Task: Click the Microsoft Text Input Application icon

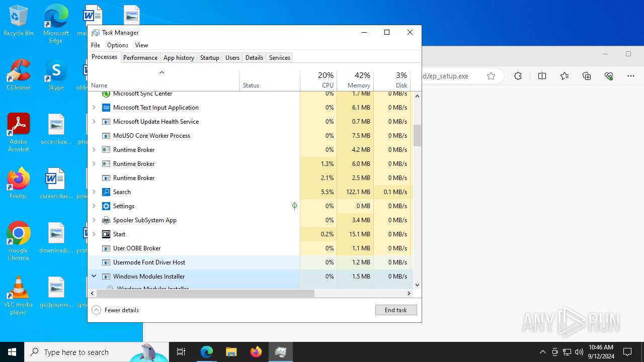Action: click(x=106, y=108)
